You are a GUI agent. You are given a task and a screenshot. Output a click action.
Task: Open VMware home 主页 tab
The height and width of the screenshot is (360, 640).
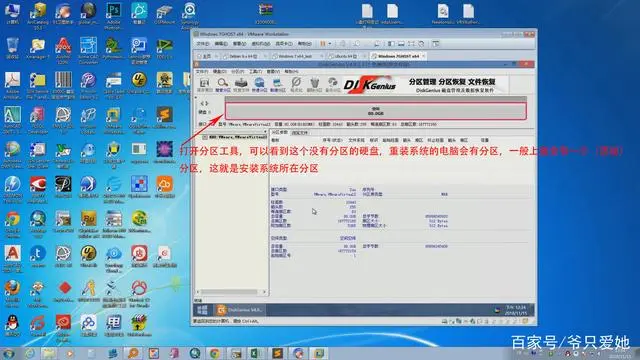click(x=207, y=56)
